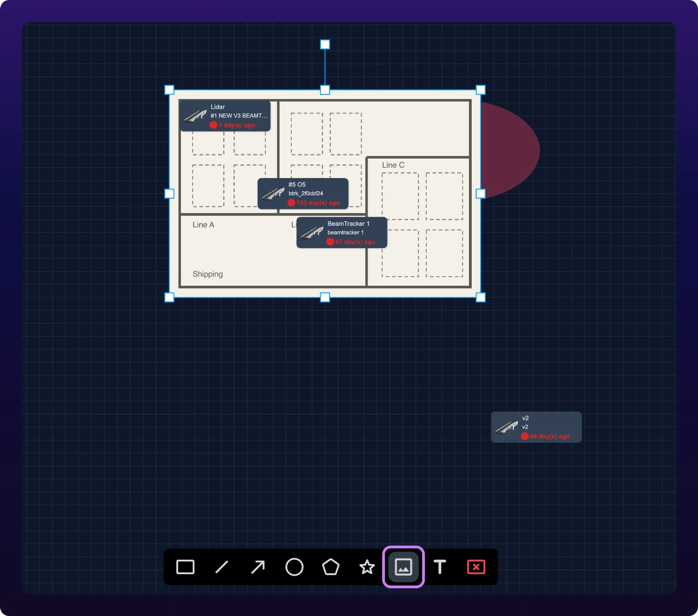The height and width of the screenshot is (616, 698).
Task: Click the '#1 NEW V3 BEAMT…' text
Action: pos(239,116)
